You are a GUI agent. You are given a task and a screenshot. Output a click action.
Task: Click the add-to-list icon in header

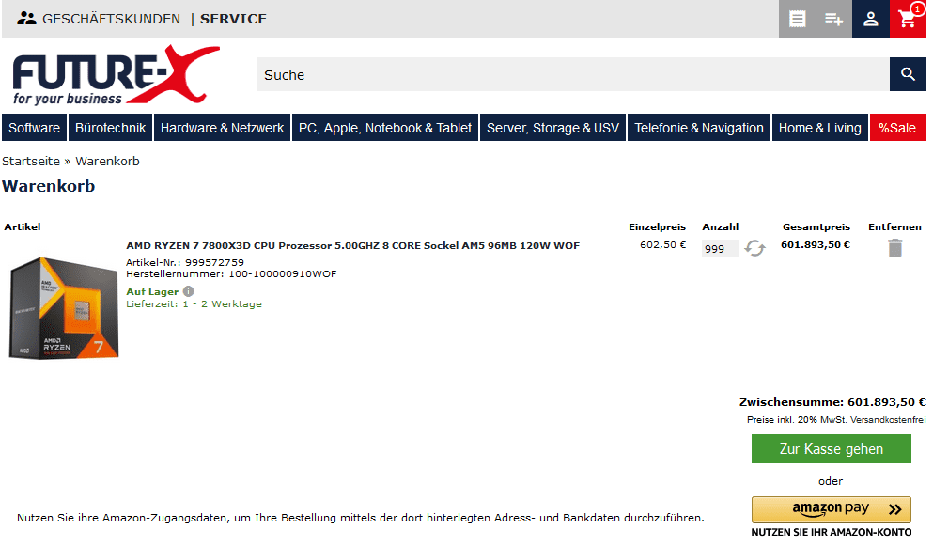[x=833, y=19]
